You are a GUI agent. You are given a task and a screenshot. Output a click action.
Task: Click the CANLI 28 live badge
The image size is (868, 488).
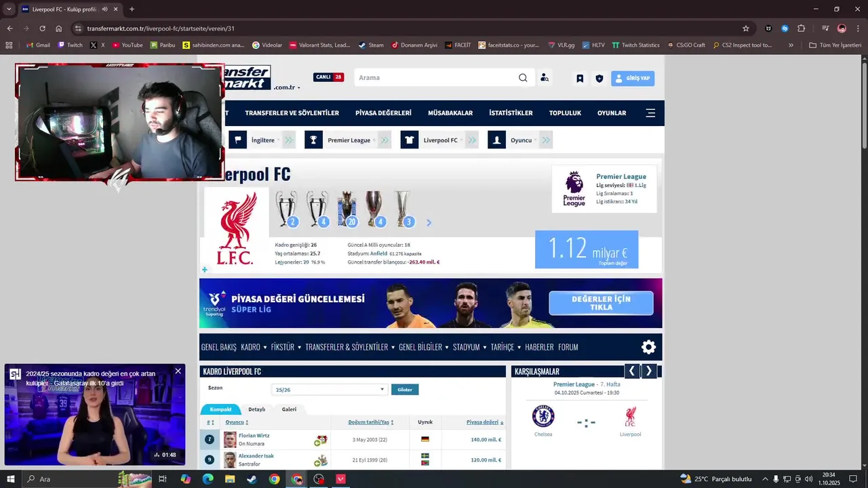tap(328, 77)
